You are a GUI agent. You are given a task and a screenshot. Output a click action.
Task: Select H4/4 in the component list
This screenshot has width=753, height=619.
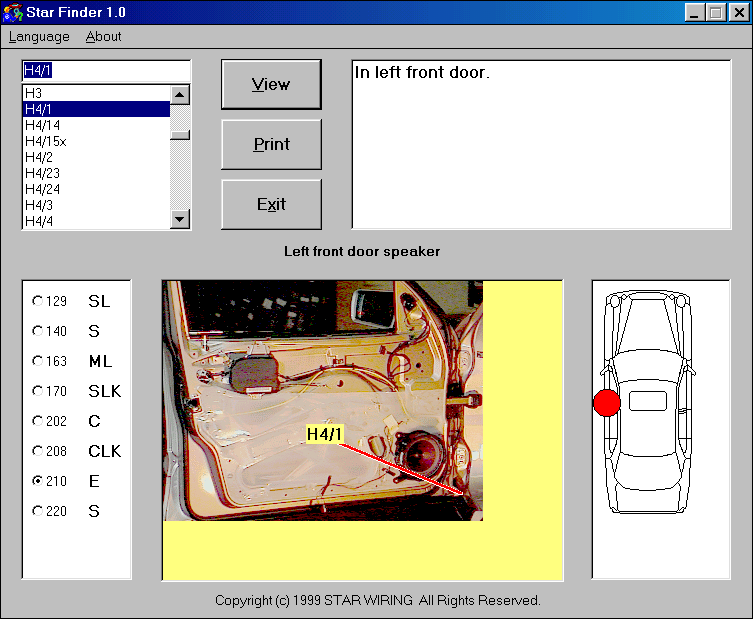96,221
